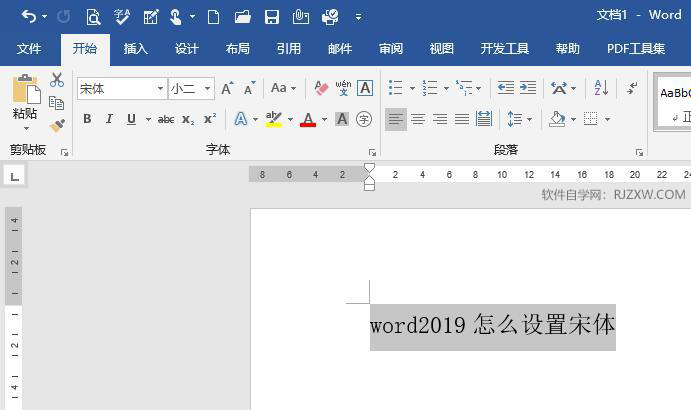Clear all formatting with the eraser icon
This screenshot has width=691, height=410.
[321, 88]
